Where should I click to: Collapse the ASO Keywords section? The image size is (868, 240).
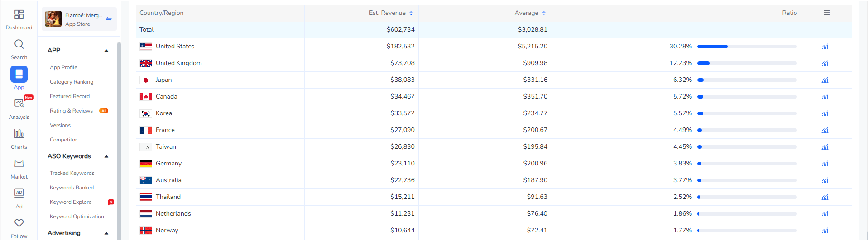click(x=106, y=156)
